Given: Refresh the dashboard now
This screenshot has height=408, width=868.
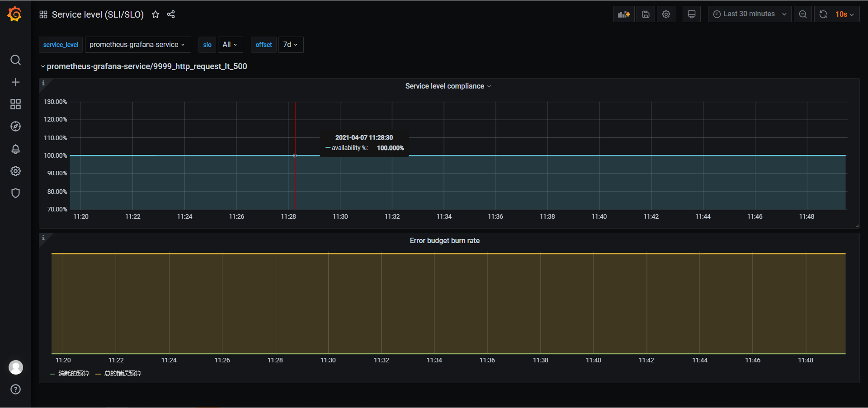Looking at the screenshot, I should pos(823,14).
